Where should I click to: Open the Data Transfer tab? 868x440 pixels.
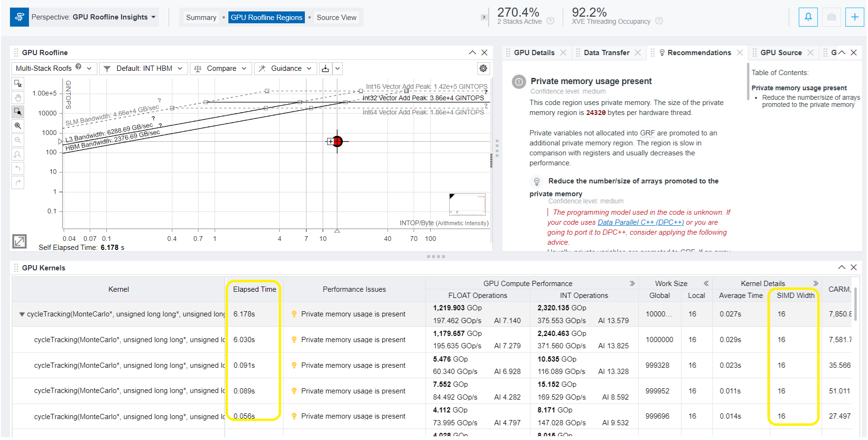pos(606,53)
